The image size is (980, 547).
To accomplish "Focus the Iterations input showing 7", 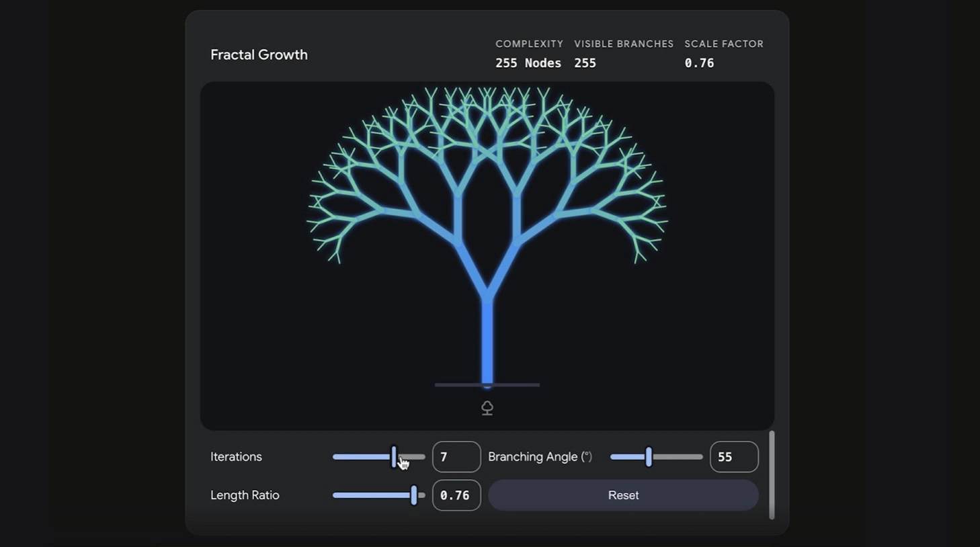I will pos(456,457).
